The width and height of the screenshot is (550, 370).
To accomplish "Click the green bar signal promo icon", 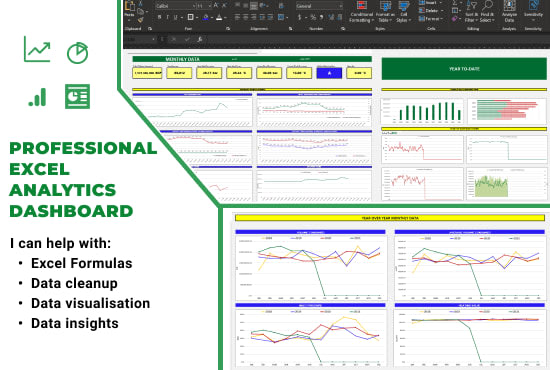I will click(x=38, y=97).
